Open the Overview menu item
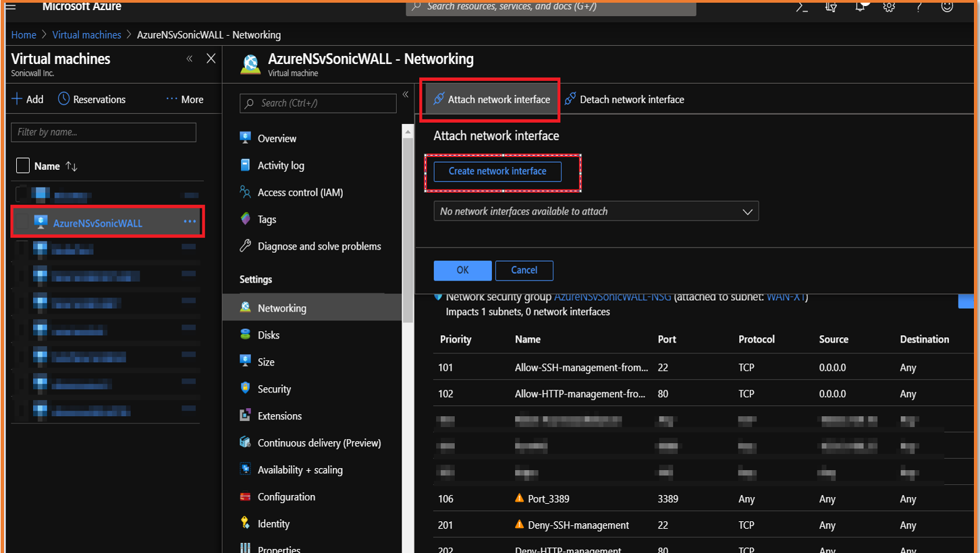The width and height of the screenshot is (980, 553). coord(277,138)
